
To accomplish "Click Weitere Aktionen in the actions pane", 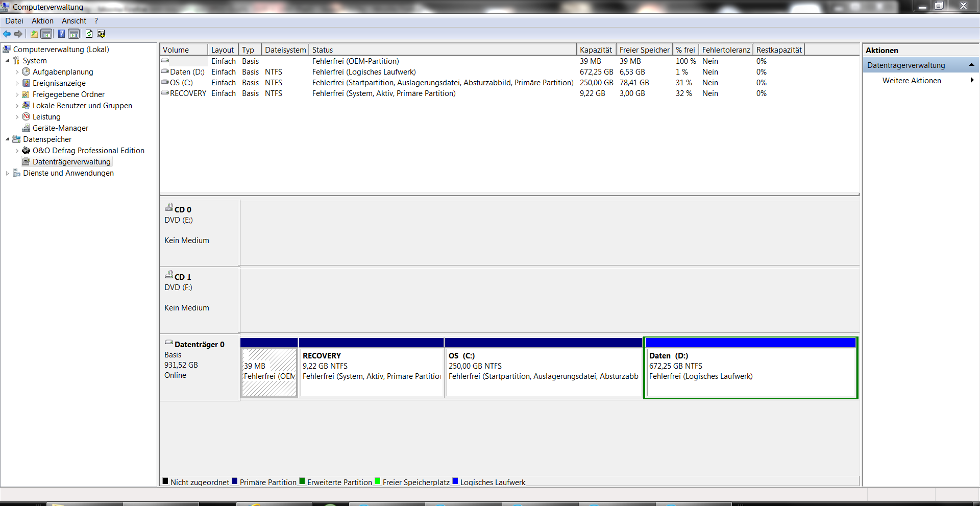I will pyautogui.click(x=912, y=81).
